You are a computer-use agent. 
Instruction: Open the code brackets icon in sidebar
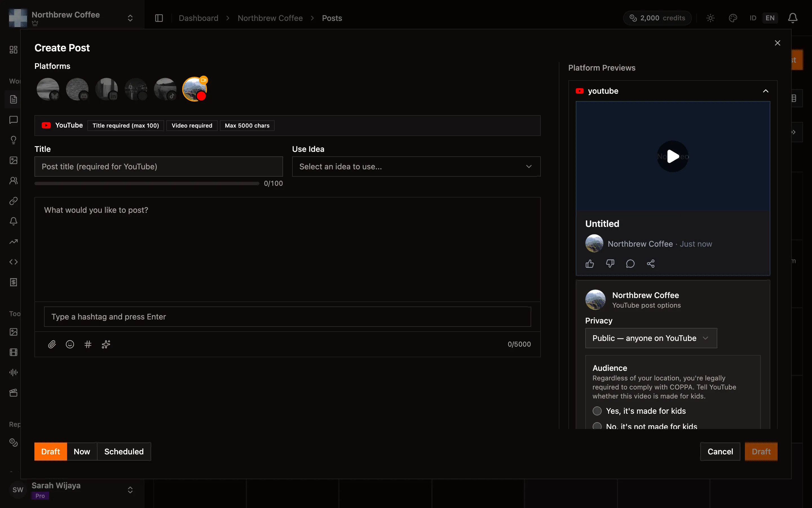coord(14,262)
